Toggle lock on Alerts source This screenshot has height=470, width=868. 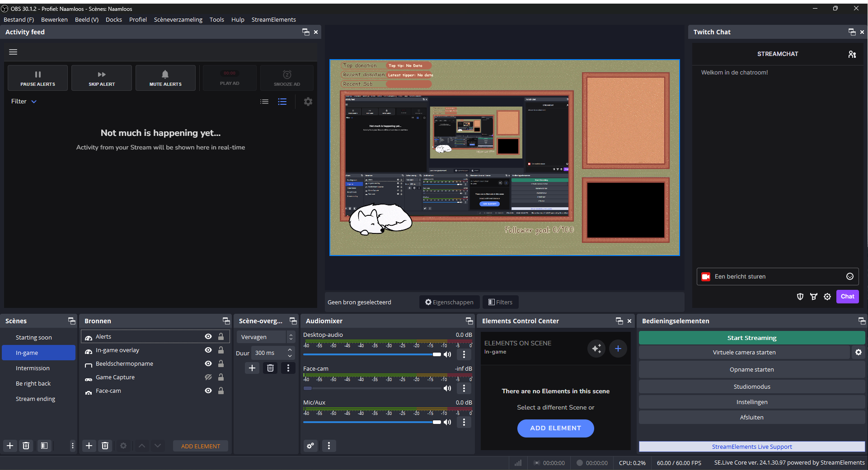pos(221,336)
